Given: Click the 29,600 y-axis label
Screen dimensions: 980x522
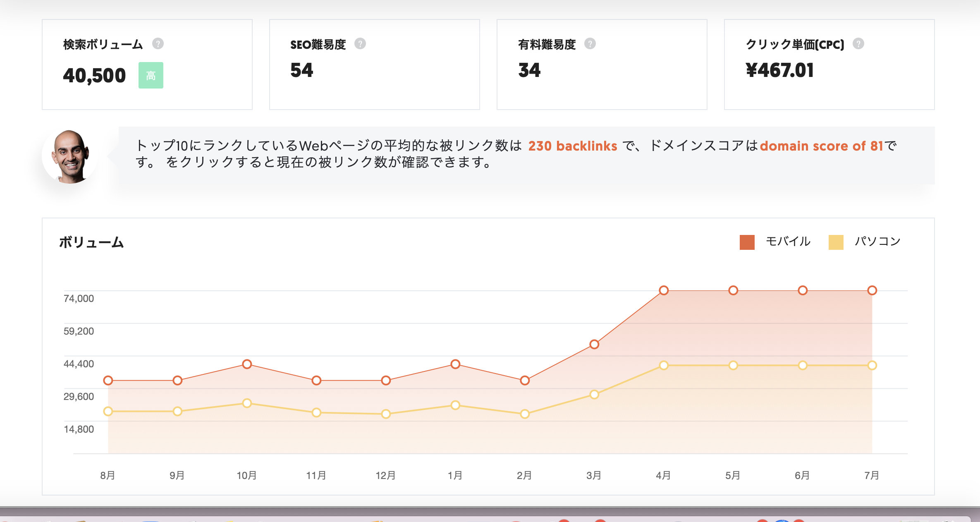Looking at the screenshot, I should tap(79, 397).
